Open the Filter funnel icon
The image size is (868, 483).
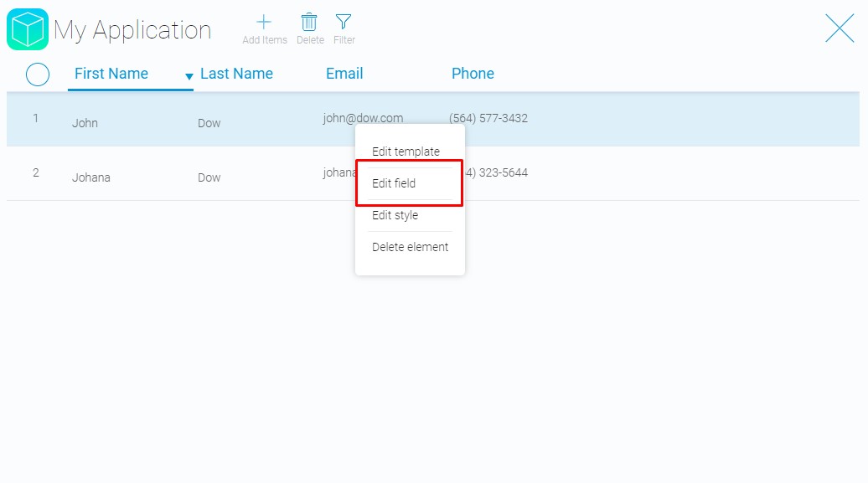(x=344, y=22)
